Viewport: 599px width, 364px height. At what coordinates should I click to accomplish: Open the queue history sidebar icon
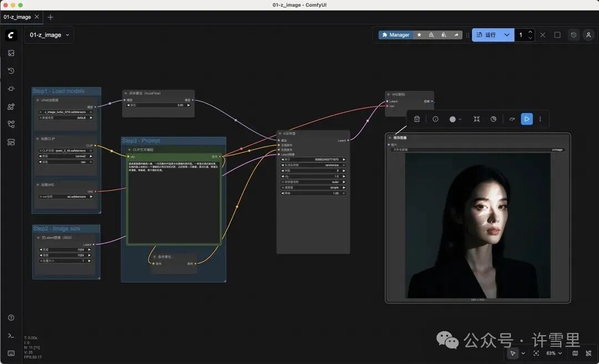(x=11, y=71)
